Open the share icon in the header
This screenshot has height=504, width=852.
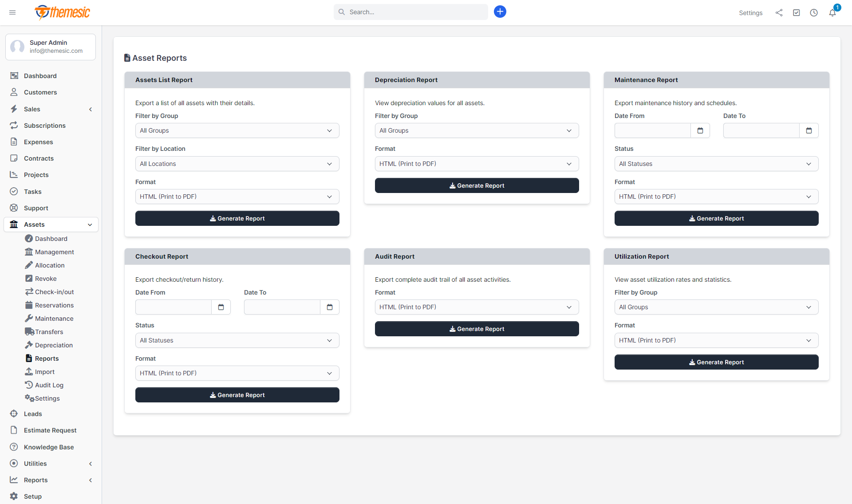(x=779, y=13)
